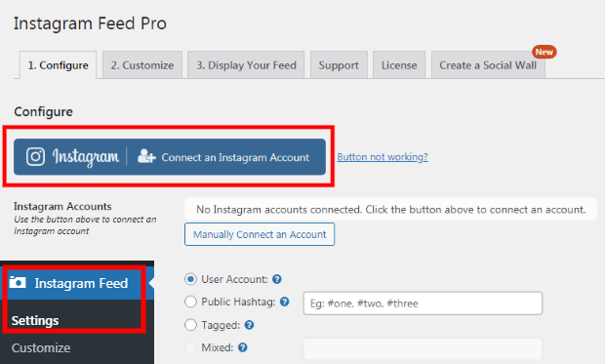Open Instagram Feed in sidebar menu
Screen dimensions: 605x364
[x=77, y=283]
